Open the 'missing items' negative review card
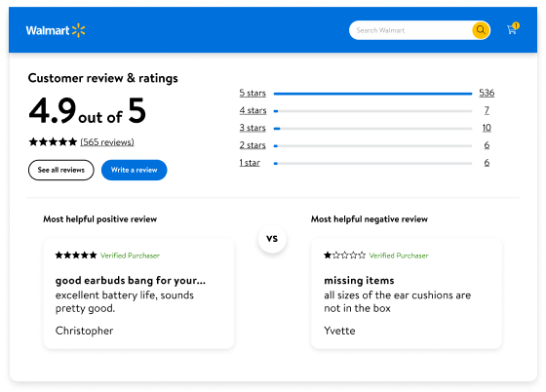The height and width of the screenshot is (392, 546). 407,294
